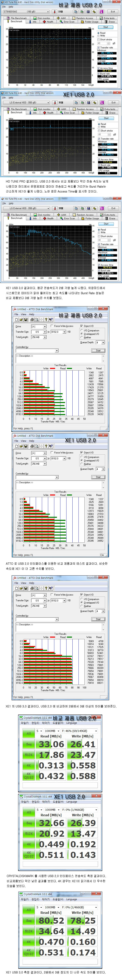Enable Force Write Access in 비교 제품 ATTO window
122x980 pixels.
pos(52,326)
